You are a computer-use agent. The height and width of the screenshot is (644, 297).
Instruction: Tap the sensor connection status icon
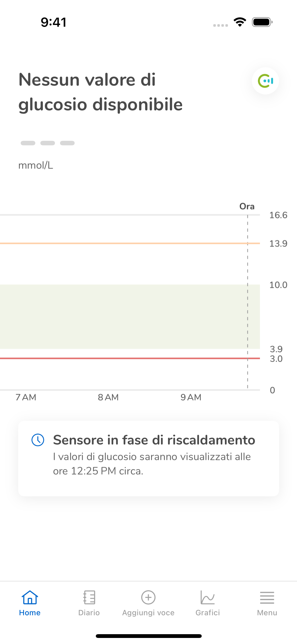coord(265,81)
